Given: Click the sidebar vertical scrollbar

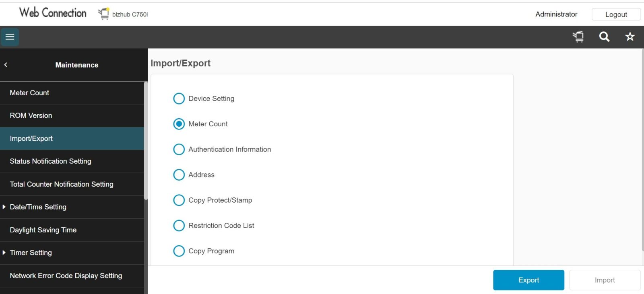Looking at the screenshot, I should coord(146,141).
